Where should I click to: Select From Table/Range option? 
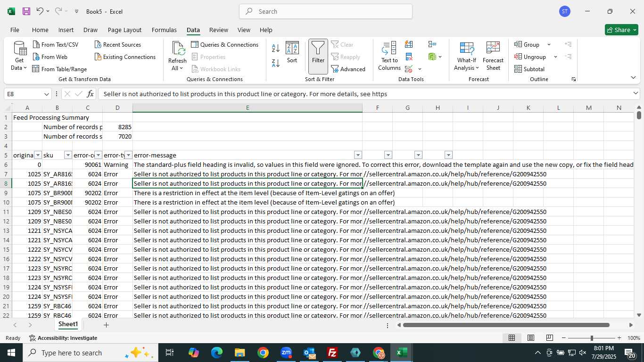click(x=59, y=69)
